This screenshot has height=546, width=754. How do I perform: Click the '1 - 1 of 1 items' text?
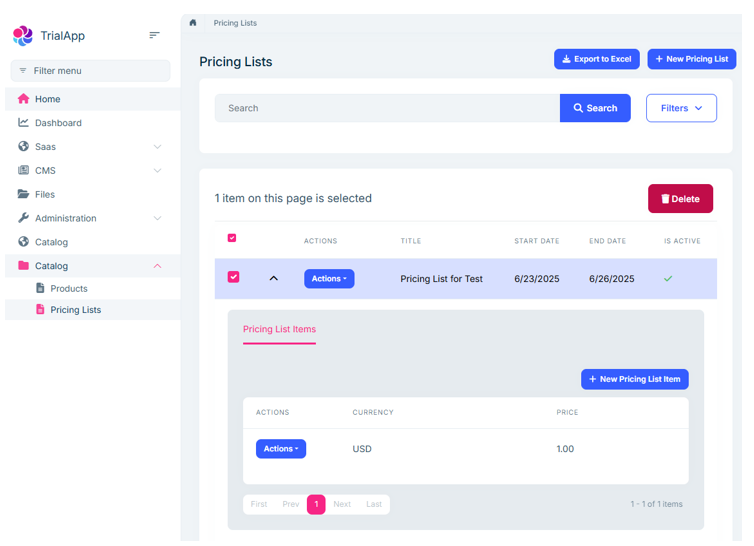point(656,504)
